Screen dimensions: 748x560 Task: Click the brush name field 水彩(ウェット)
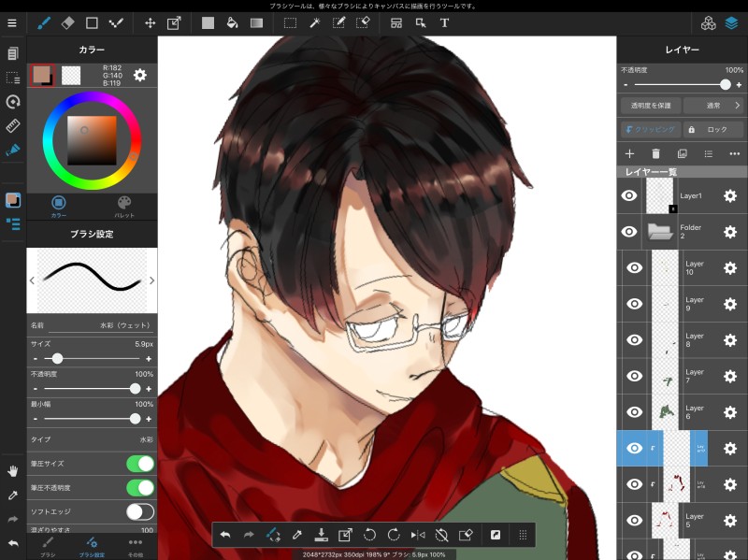(x=100, y=325)
